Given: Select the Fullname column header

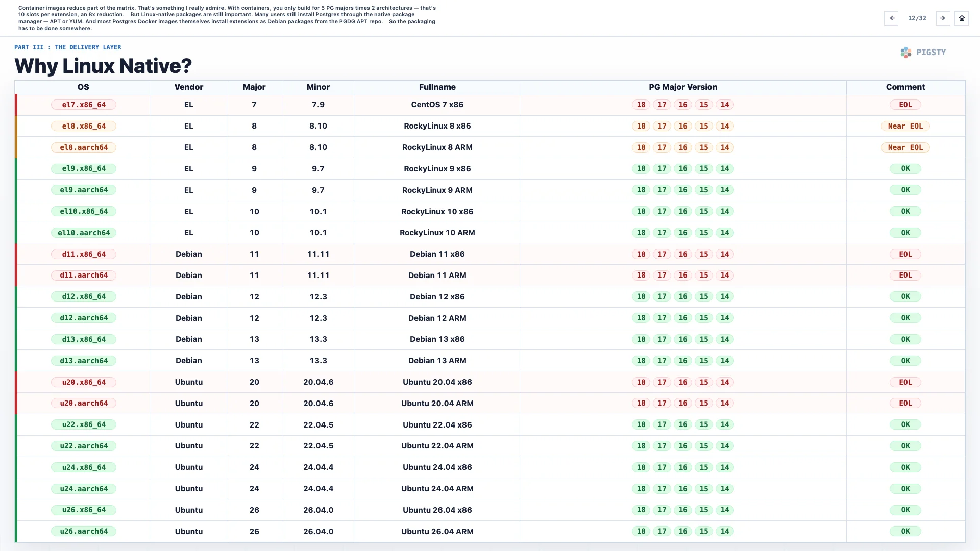Looking at the screenshot, I should pos(437,87).
